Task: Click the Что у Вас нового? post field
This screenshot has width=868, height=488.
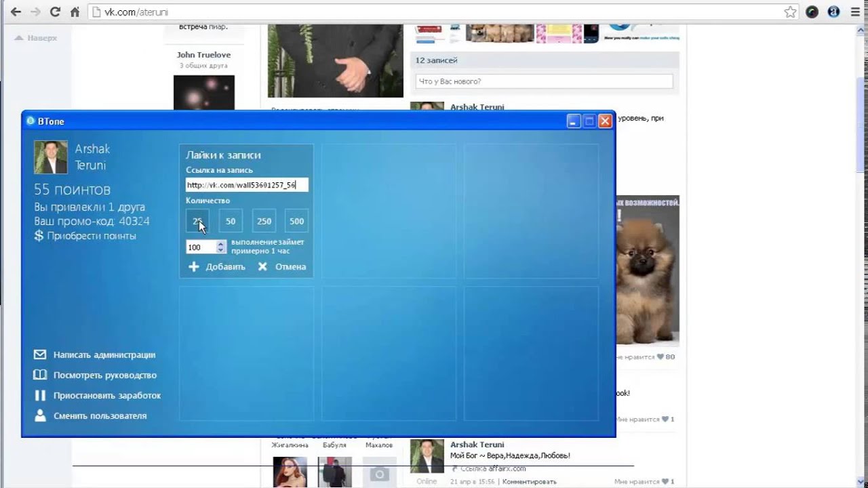Action: pyautogui.click(x=544, y=81)
